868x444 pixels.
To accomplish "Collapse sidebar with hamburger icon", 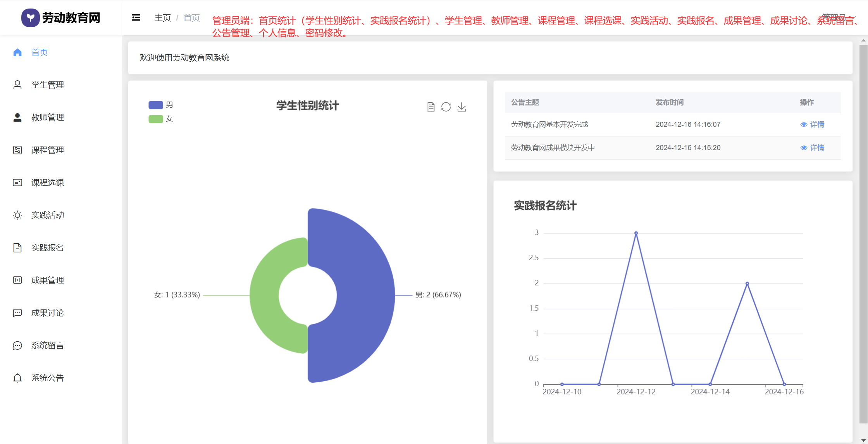I will (136, 18).
